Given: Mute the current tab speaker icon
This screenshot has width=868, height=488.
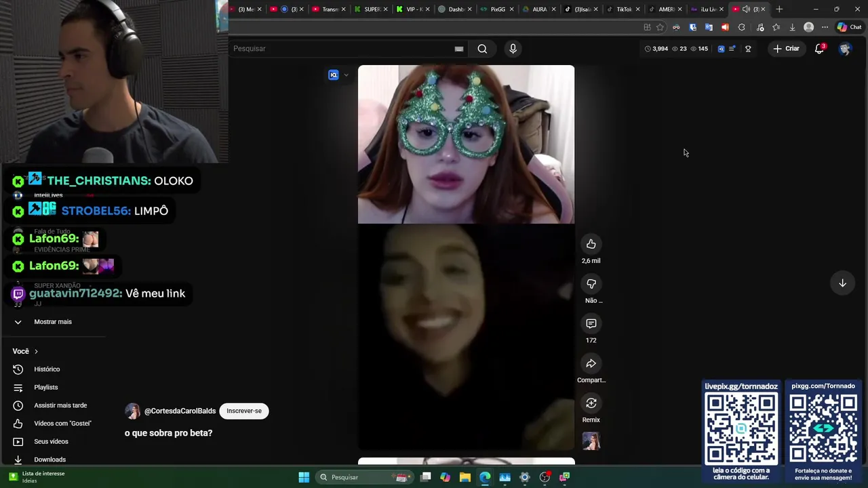Looking at the screenshot, I should click(746, 9).
